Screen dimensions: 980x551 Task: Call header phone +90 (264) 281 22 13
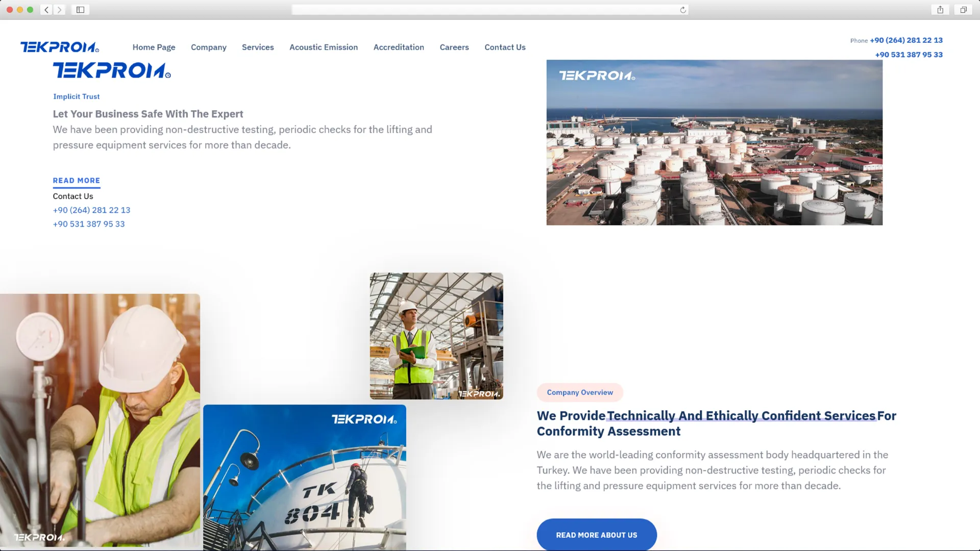(x=906, y=40)
